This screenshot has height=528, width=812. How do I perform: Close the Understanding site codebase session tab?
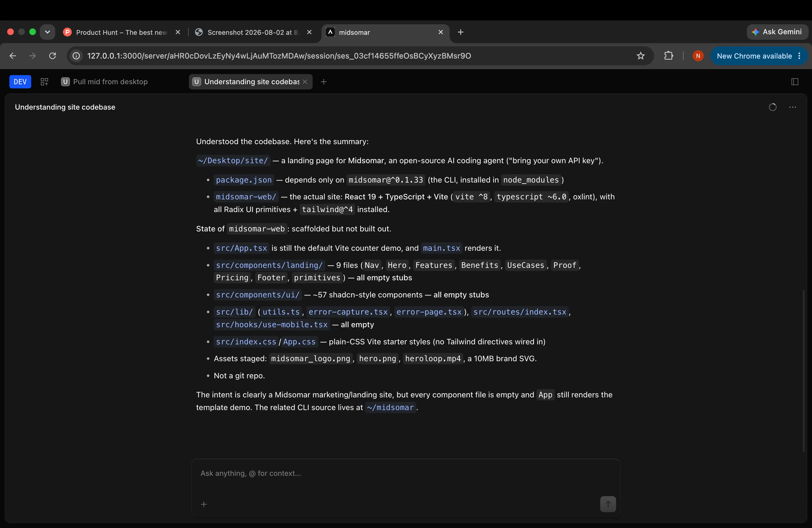click(305, 82)
